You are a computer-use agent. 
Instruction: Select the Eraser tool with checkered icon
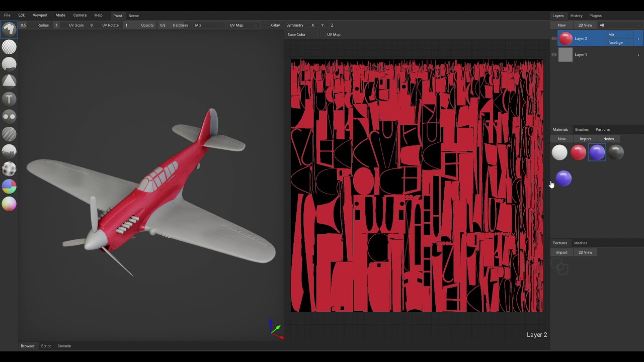(x=9, y=47)
